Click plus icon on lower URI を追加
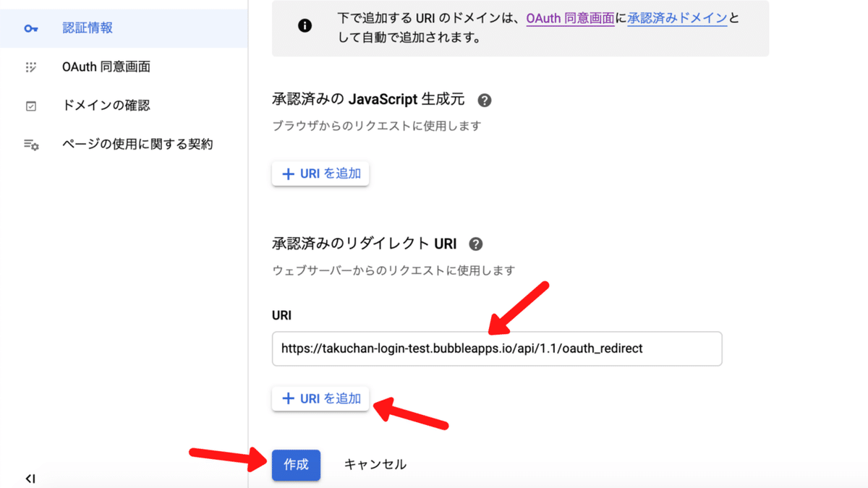868x488 pixels. [x=289, y=398]
